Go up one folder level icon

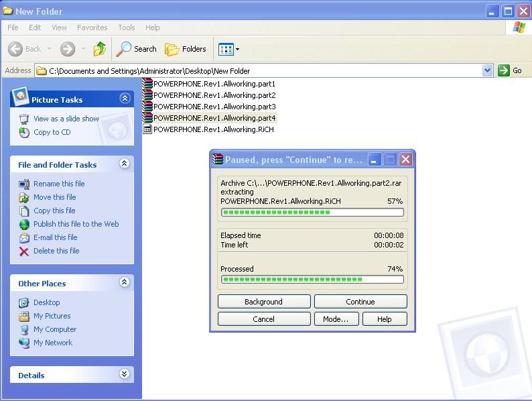[100, 49]
